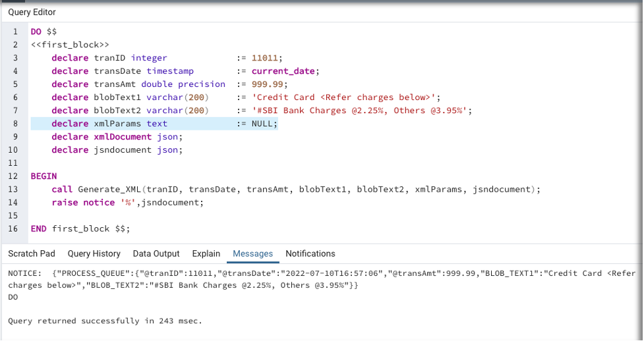Viewport: 644px width, 341px height.
Task: Click line number 8 in gutter
Action: [15, 124]
